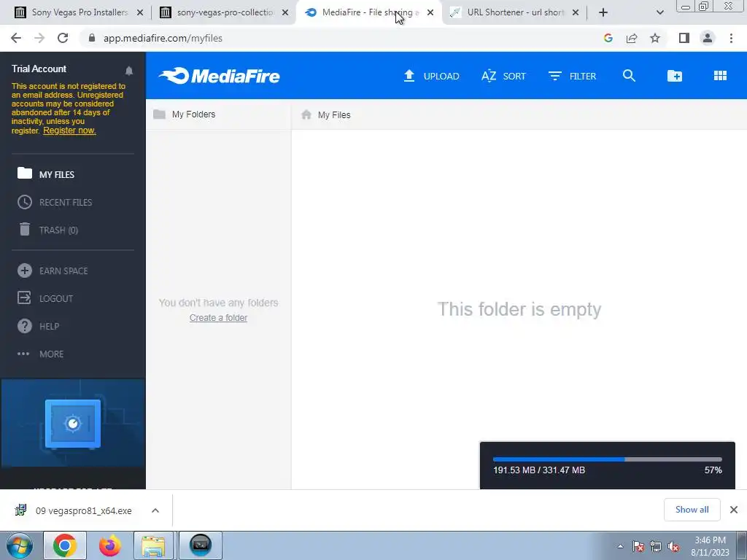Select the My Folders header
The image size is (747, 560).
click(x=185, y=114)
